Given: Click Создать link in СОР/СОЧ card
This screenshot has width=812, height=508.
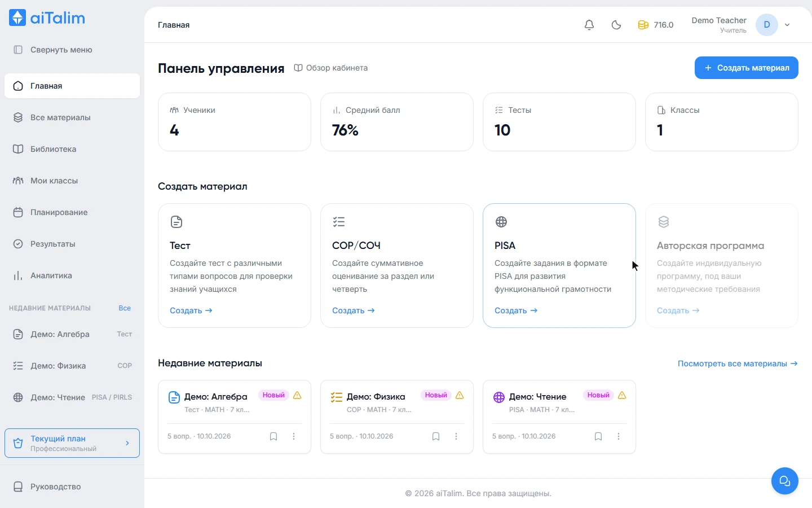Looking at the screenshot, I should 354,310.
